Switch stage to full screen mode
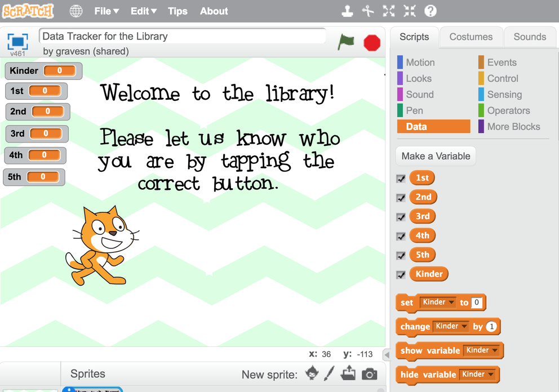 coord(17,42)
